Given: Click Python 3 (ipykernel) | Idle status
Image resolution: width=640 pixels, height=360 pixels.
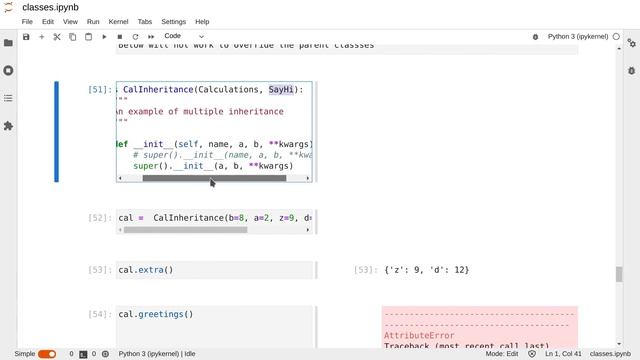Looking at the screenshot, I should click(x=157, y=354).
